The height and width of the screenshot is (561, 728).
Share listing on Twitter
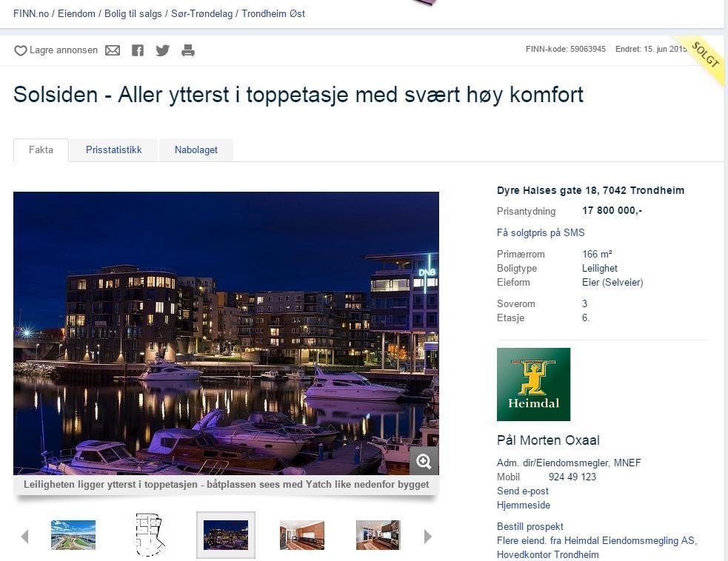[x=162, y=50]
